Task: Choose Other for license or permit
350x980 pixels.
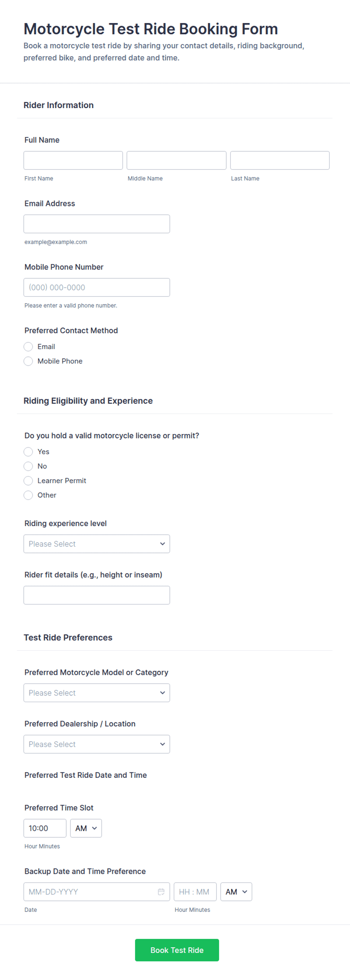Action: [x=29, y=495]
